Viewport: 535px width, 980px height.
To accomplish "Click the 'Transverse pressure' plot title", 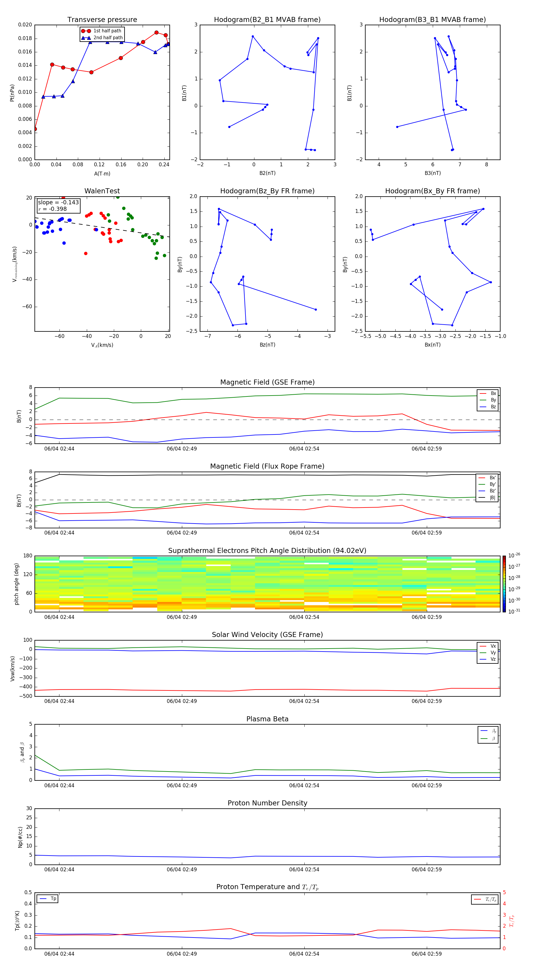I will pos(102,20).
